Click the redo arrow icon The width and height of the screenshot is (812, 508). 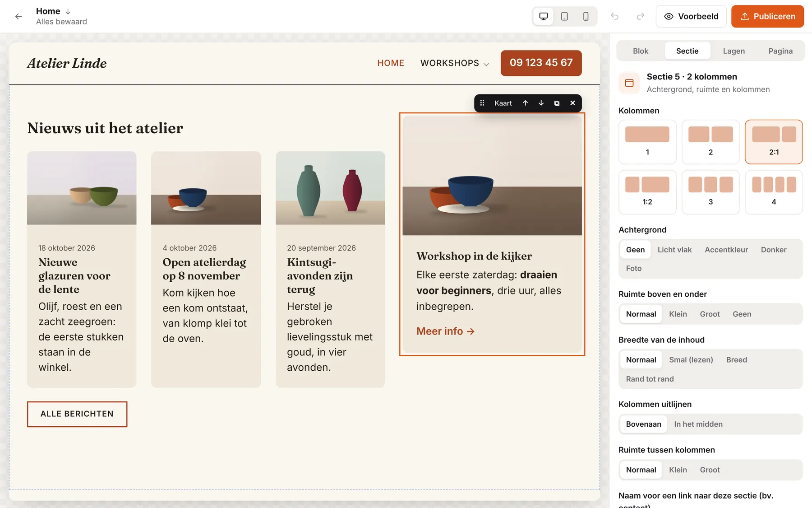(640, 16)
